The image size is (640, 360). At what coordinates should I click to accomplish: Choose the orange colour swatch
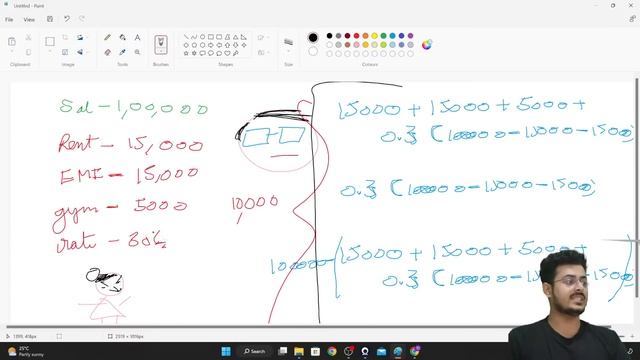coord(365,36)
